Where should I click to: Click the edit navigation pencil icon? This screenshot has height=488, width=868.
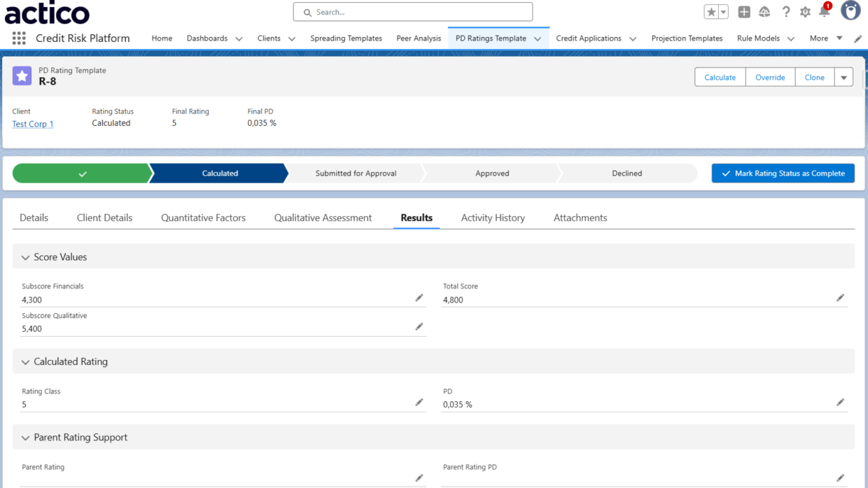point(857,39)
